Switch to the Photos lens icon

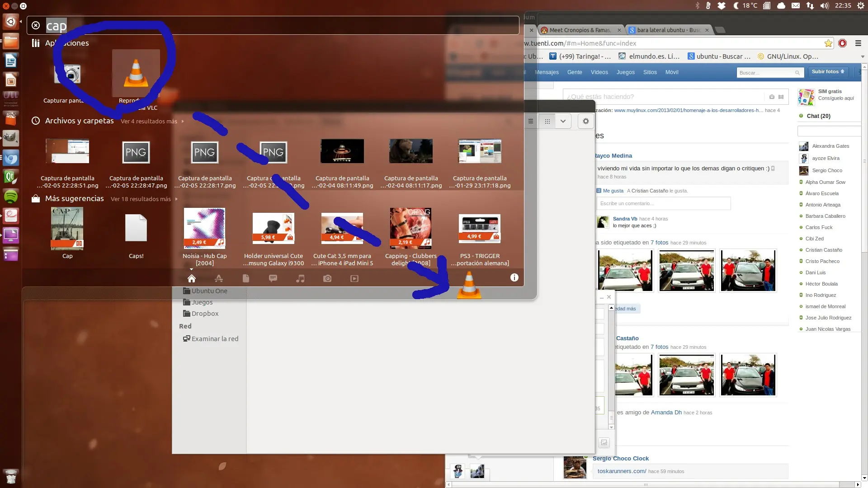pos(327,278)
